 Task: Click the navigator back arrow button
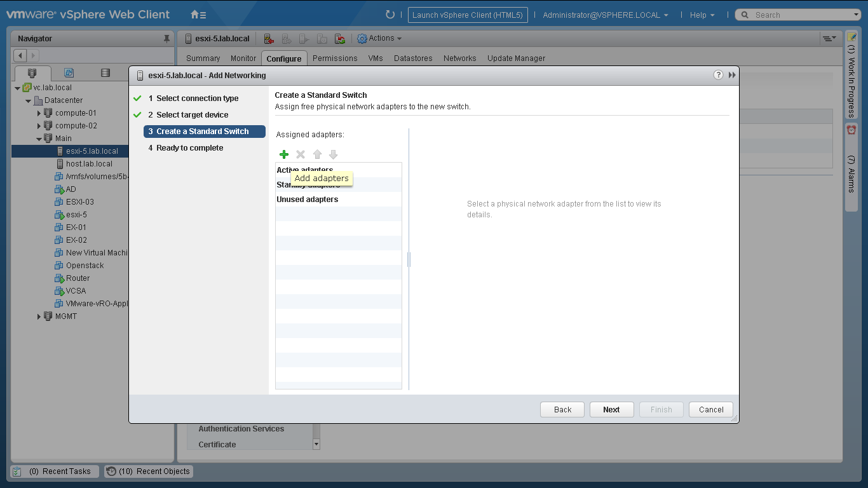coord(20,56)
